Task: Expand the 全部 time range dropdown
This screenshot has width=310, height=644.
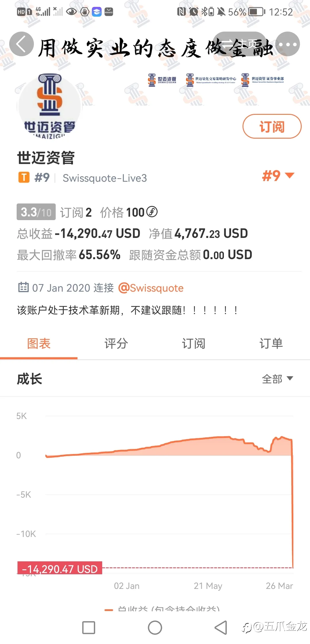Action: point(278,379)
